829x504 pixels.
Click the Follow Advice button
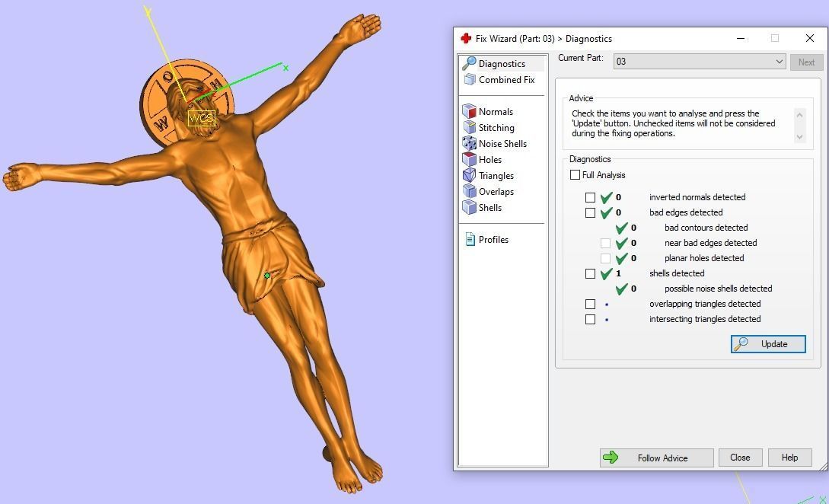tap(657, 458)
